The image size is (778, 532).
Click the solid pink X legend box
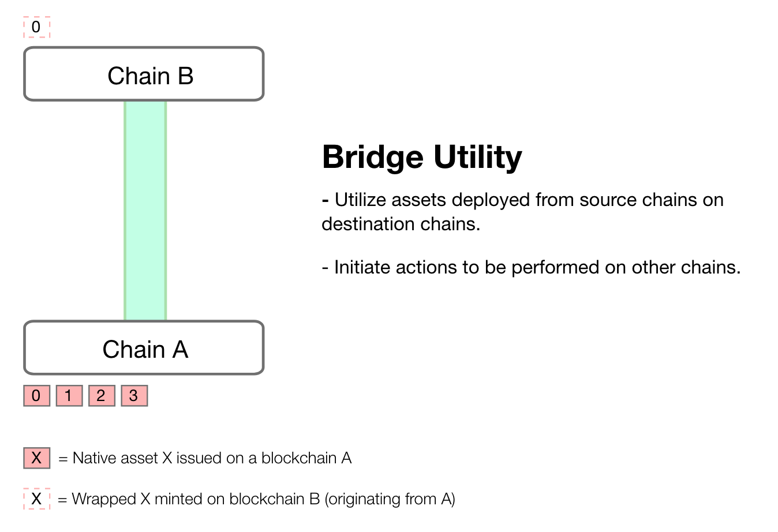pos(36,458)
